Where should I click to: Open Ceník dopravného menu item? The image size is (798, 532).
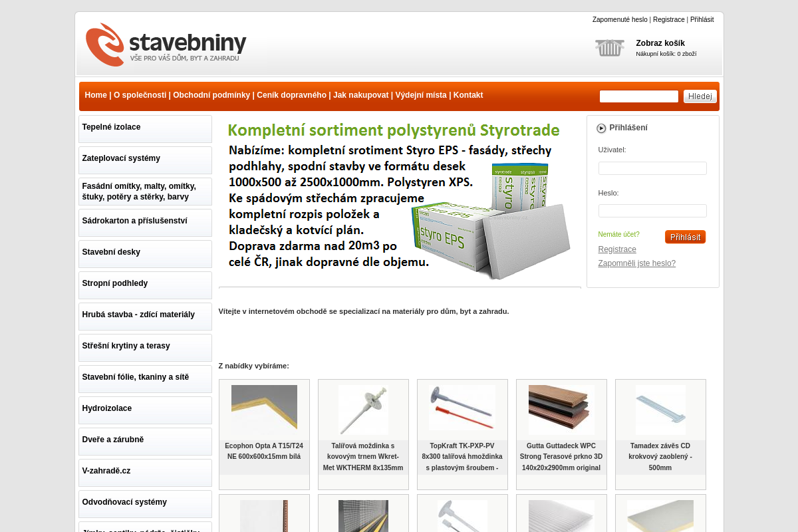click(x=291, y=95)
